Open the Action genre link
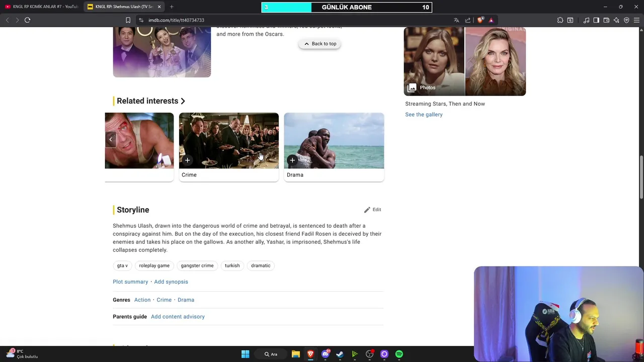The image size is (644, 362). coord(142,300)
